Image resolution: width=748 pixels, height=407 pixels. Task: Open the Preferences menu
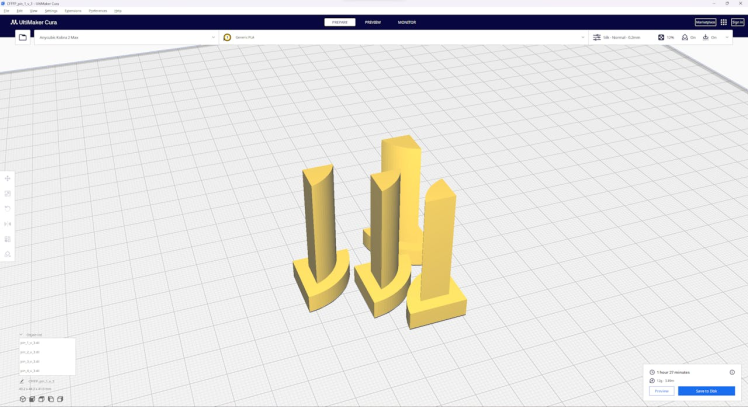[98, 10]
